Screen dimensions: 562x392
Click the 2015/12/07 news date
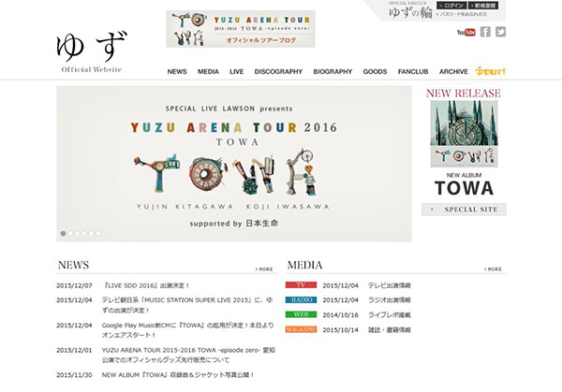click(x=74, y=285)
